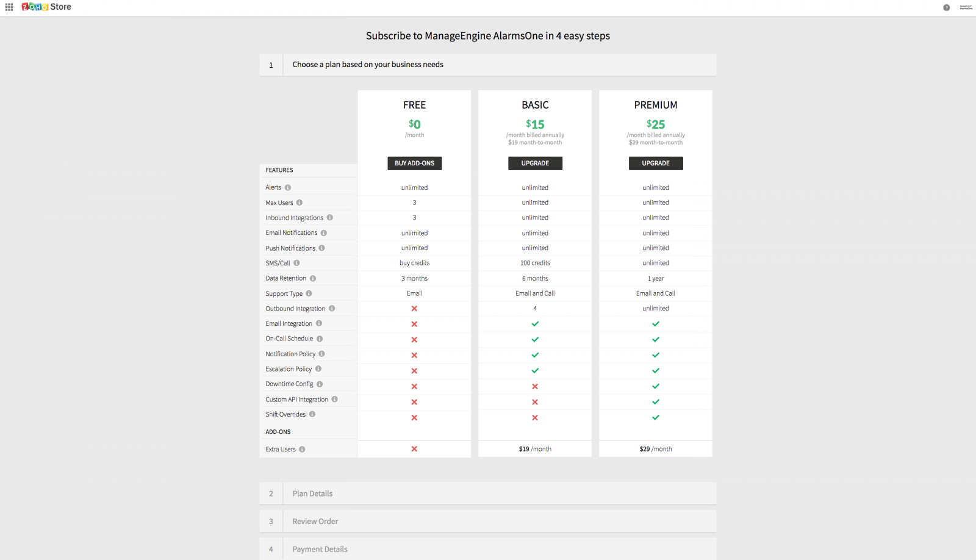Show info for Downtime Config

click(x=320, y=384)
